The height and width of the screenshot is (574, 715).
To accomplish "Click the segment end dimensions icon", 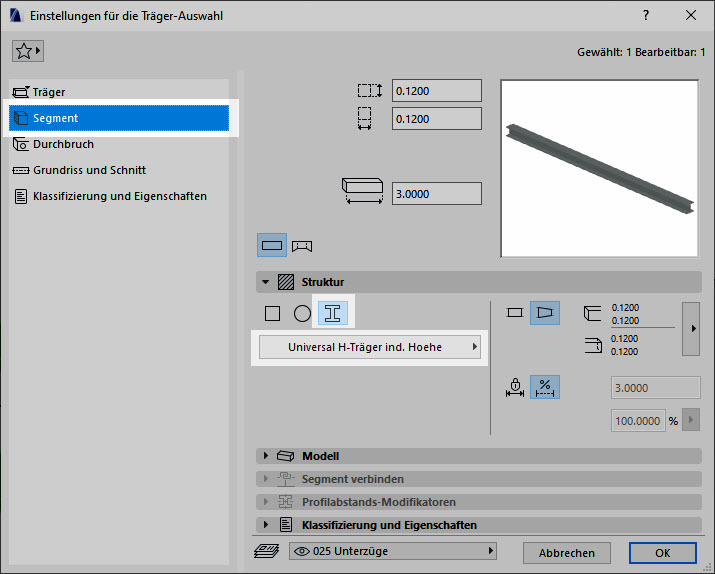I will pyautogui.click(x=593, y=345).
